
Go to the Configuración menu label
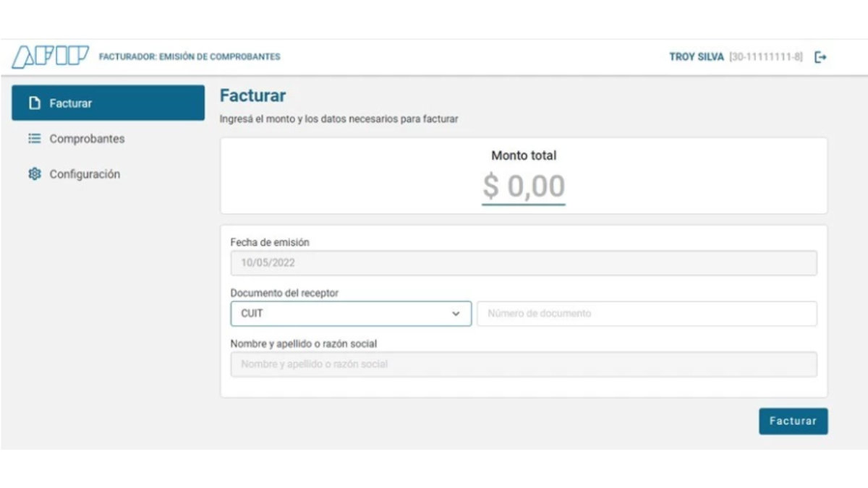85,174
